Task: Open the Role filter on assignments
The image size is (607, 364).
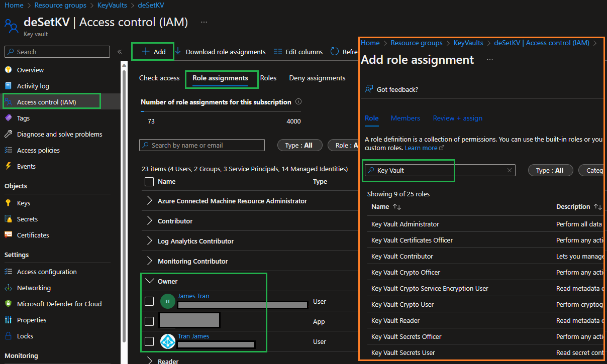Action: point(343,145)
